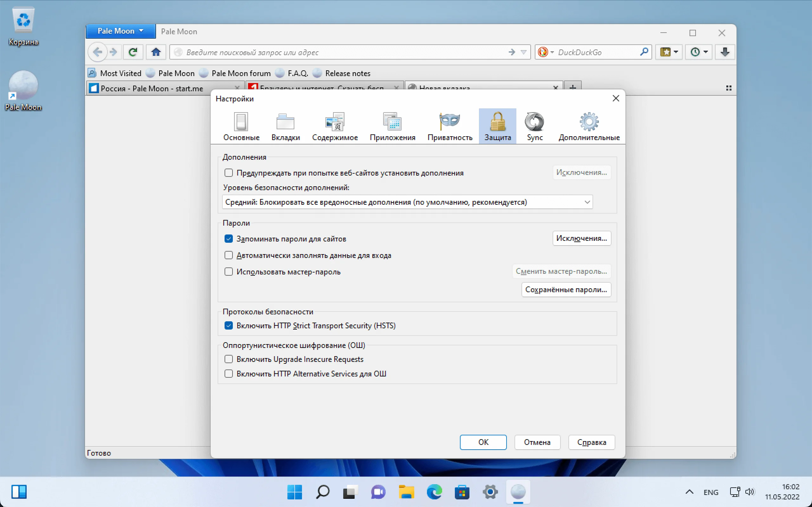812x507 pixels.
Task: Reload the page with refresh icon
Action: click(x=133, y=52)
